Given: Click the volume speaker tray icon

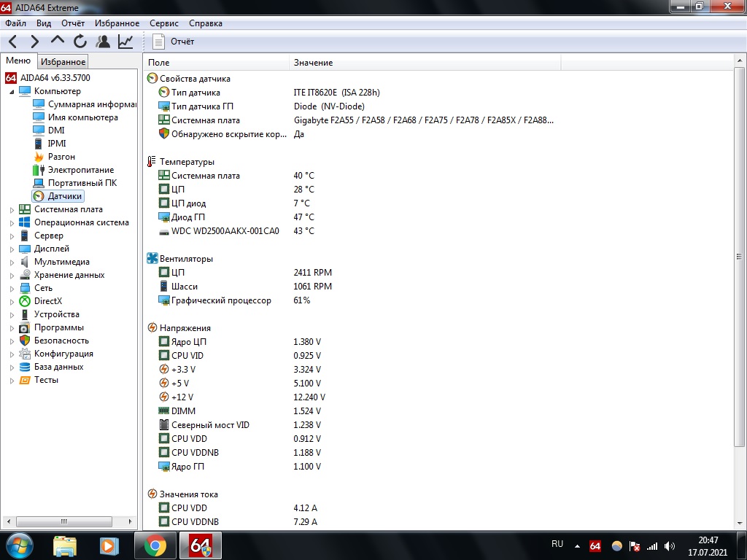Looking at the screenshot, I should [670, 546].
